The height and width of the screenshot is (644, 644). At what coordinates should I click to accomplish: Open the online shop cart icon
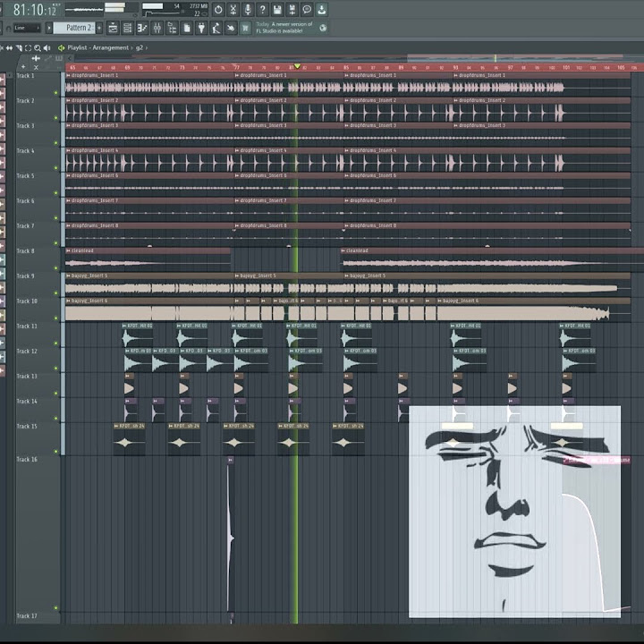[x=246, y=28]
